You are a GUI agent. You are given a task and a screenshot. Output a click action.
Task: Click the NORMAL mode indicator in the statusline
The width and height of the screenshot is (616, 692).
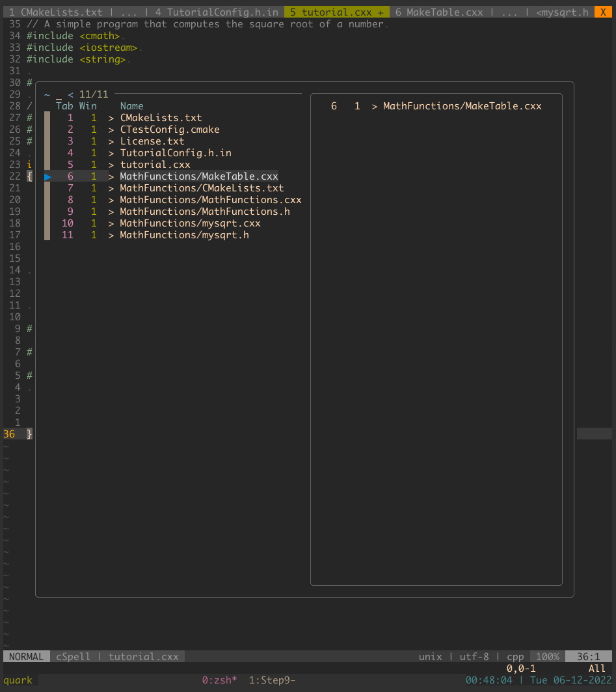tap(26, 656)
